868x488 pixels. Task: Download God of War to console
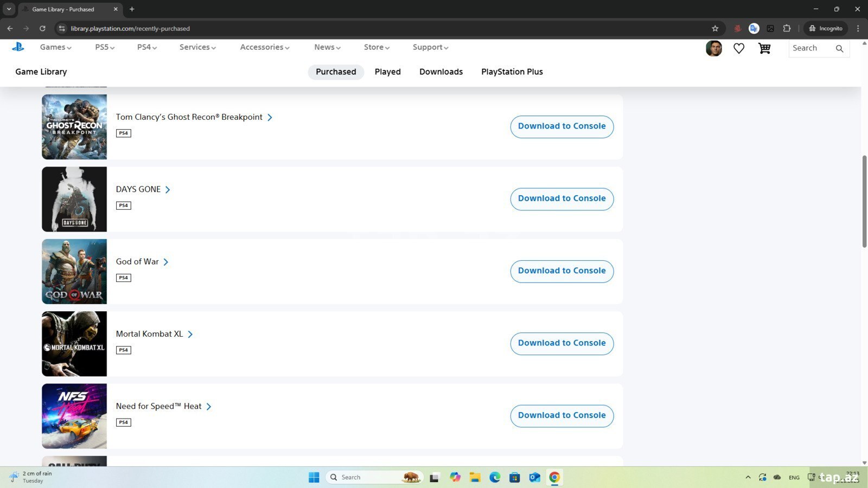point(561,271)
